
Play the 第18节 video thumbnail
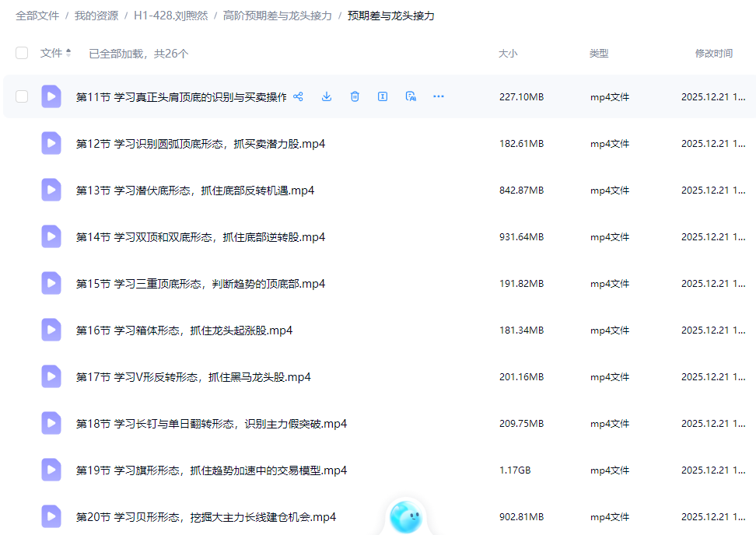pos(51,423)
